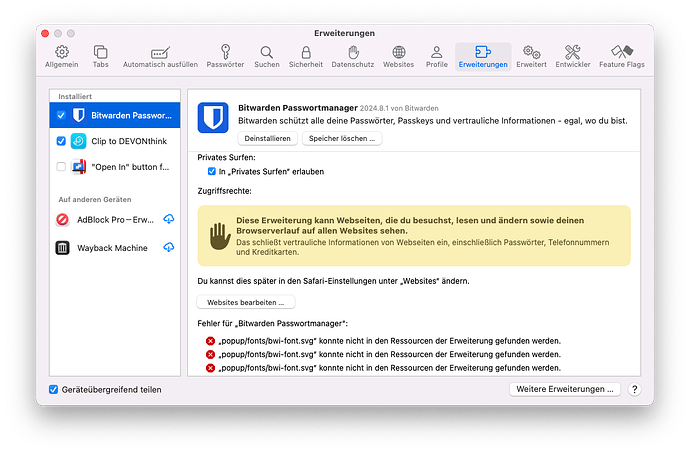This screenshot has height=453, width=690.
Task: Select AdBlock Pro in other devices list
Action: (115, 219)
